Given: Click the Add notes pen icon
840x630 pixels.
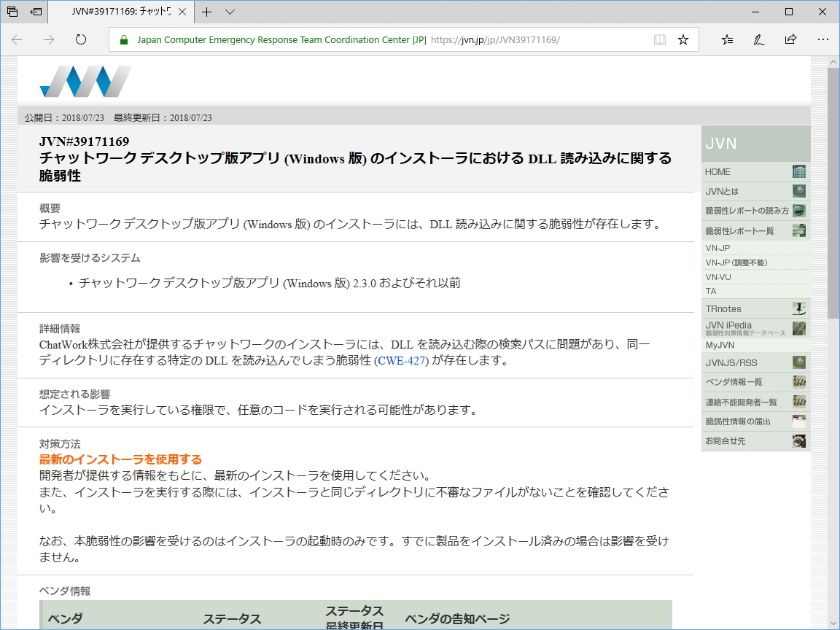Looking at the screenshot, I should (758, 39).
